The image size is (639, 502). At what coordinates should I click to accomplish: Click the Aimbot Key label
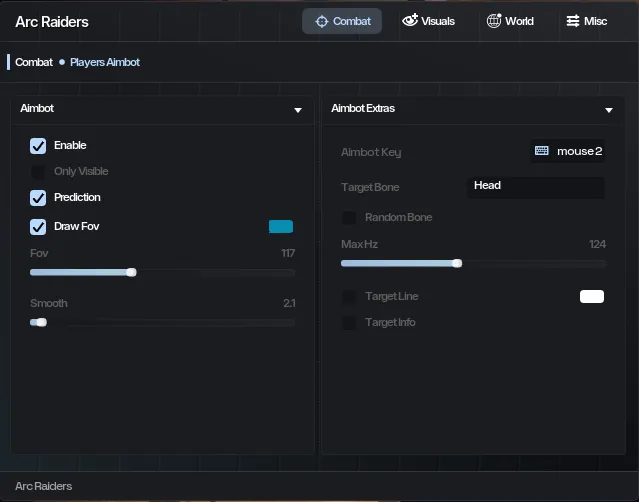371,152
